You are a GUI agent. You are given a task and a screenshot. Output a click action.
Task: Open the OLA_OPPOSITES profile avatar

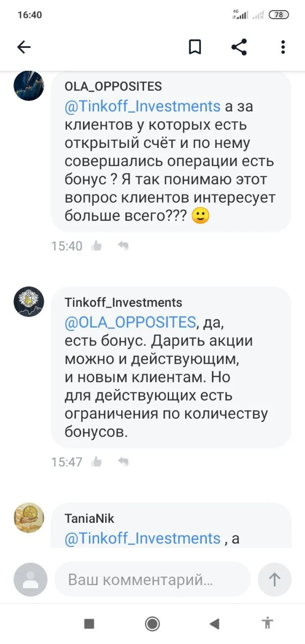pos(29,86)
